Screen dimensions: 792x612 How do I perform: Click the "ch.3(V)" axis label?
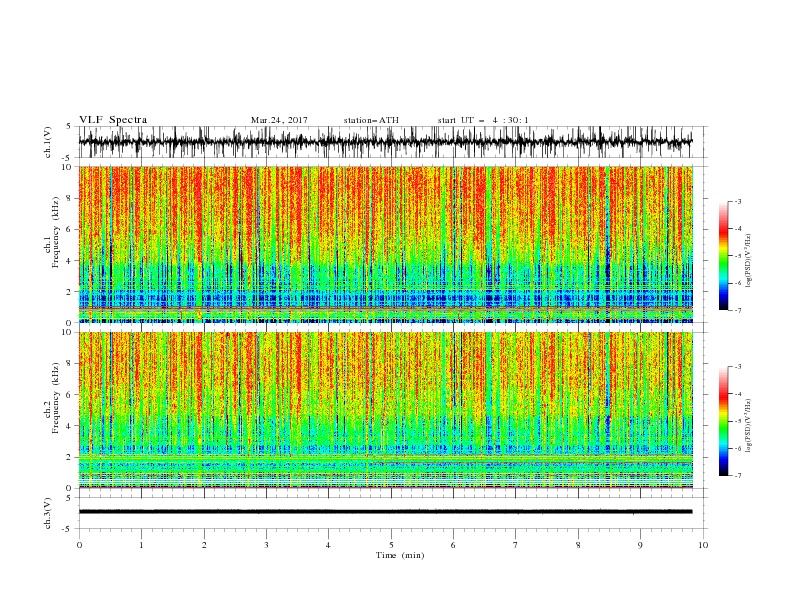[x=48, y=513]
